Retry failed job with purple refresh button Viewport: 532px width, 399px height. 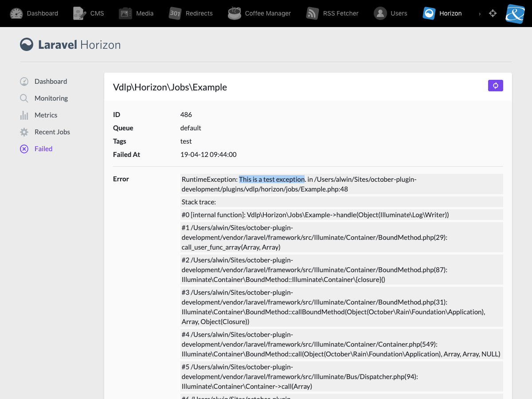[496, 86]
